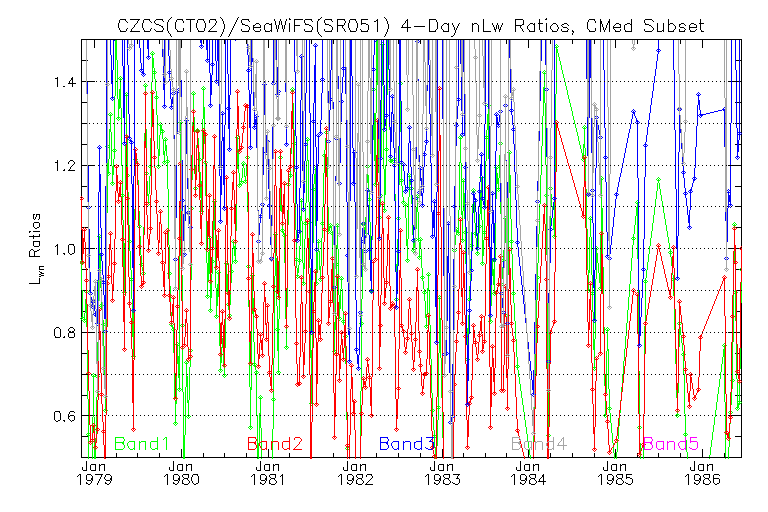
Task: Click the 0.8 y-axis tick label
Action: click(65, 333)
